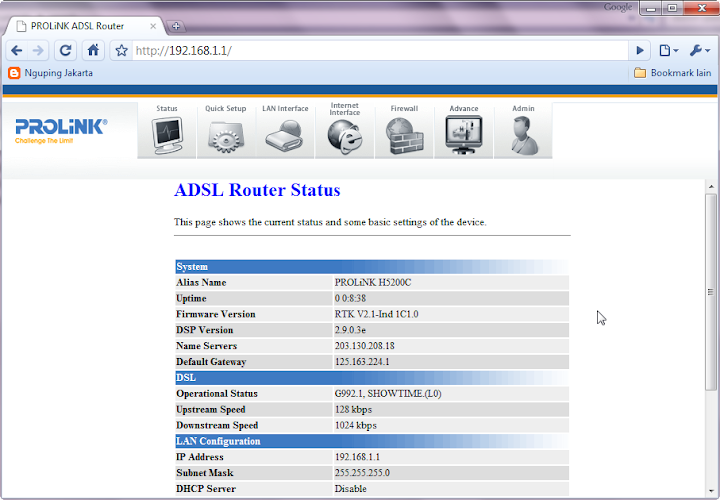Maximize the browser window

(672, 8)
